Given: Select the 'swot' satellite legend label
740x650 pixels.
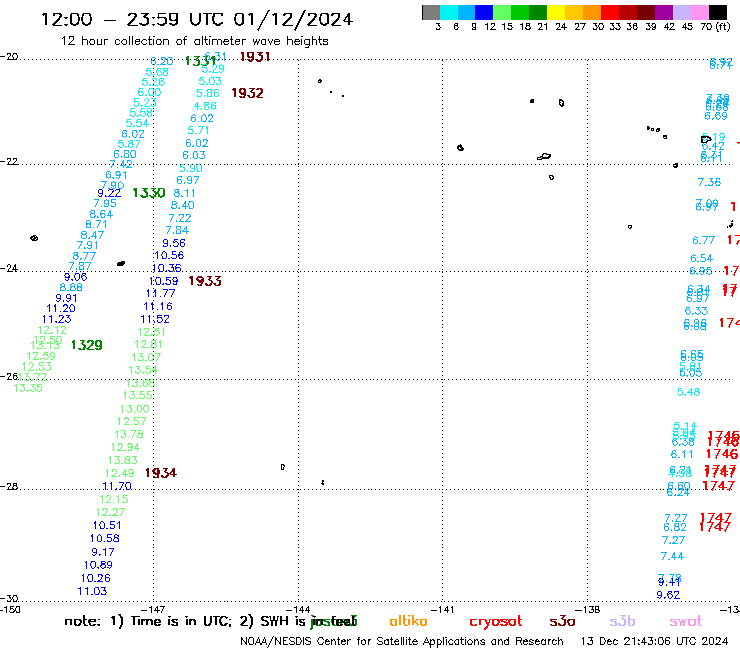Looking at the screenshot, I should (685, 622).
